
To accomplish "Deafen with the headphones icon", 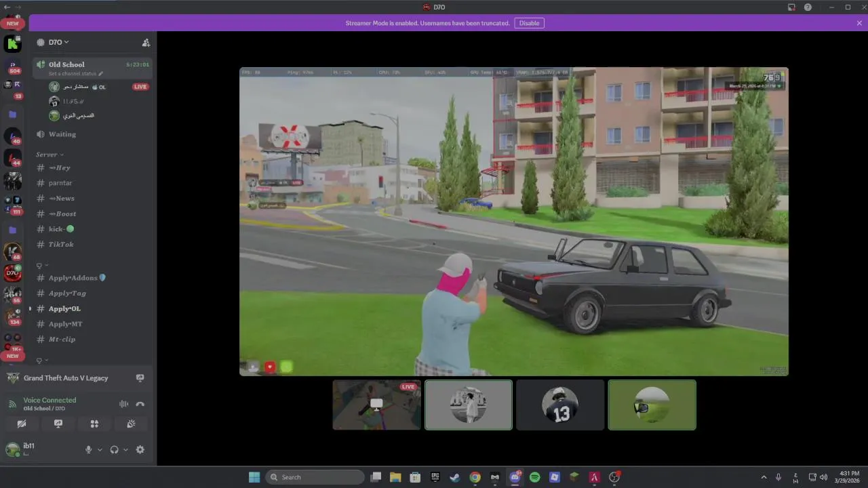I will pos(114,449).
